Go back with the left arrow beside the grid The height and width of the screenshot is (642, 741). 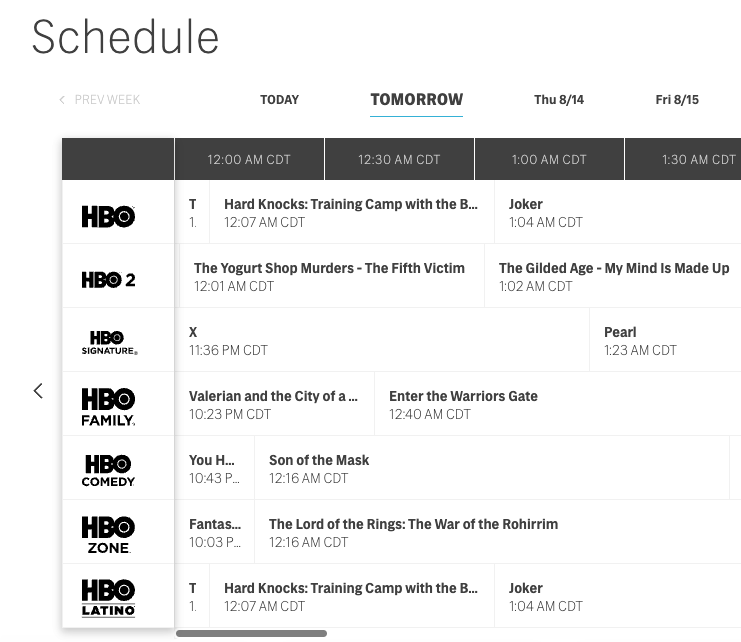[38, 391]
